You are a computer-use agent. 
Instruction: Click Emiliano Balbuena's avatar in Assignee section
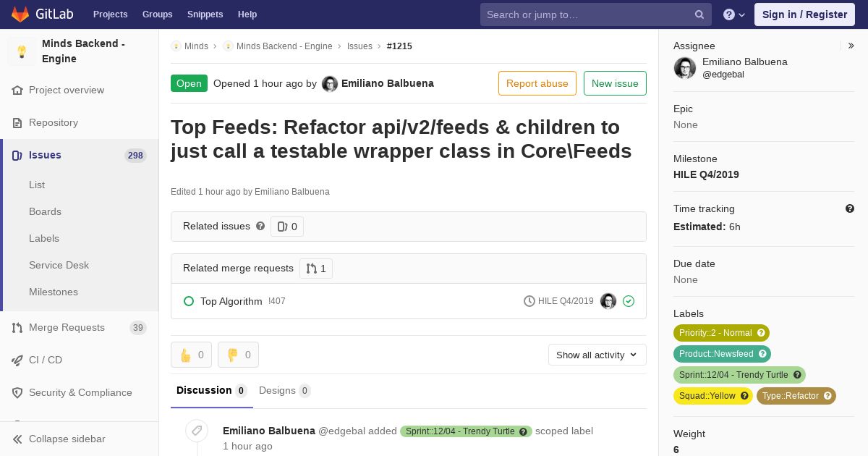click(685, 68)
